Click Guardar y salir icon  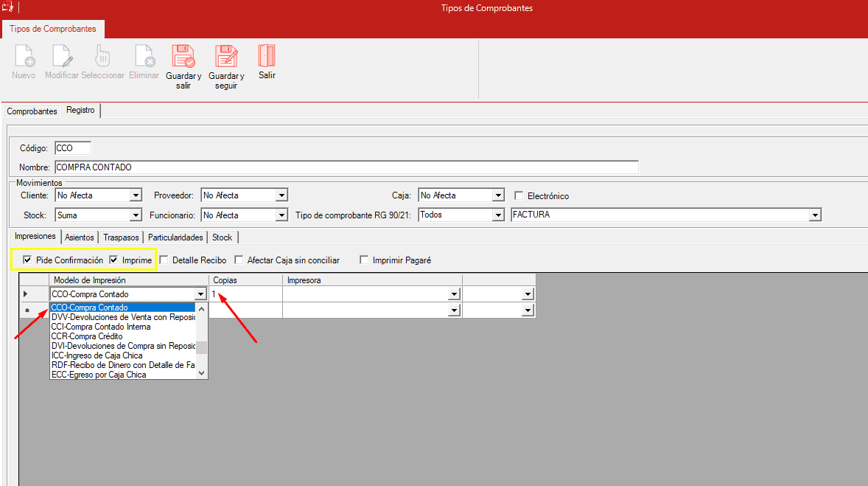coord(183,56)
